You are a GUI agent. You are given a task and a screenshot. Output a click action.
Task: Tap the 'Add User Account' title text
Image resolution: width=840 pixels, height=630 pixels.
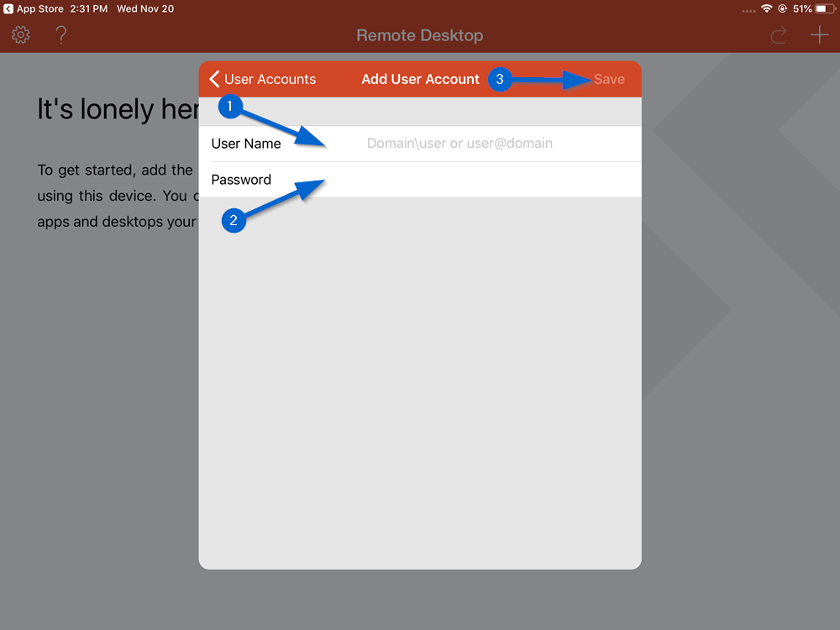420,79
